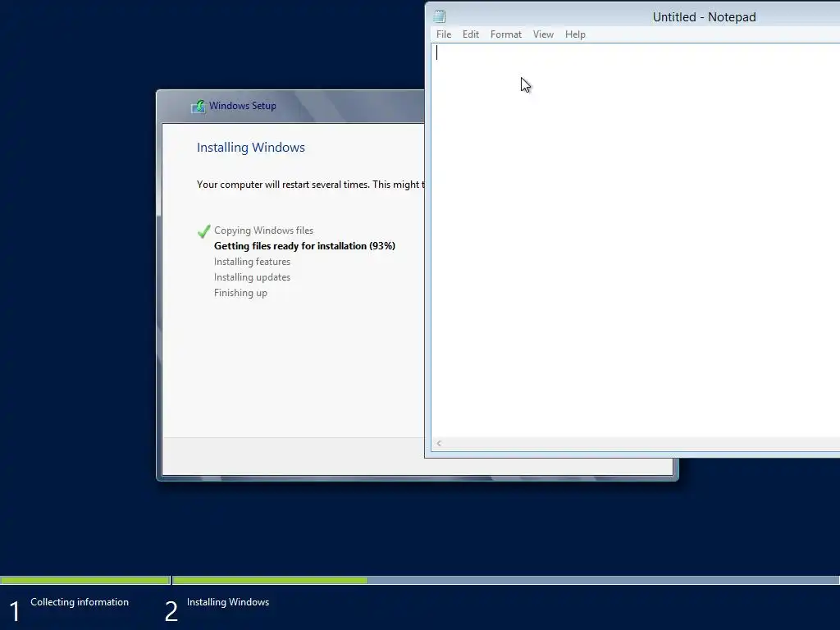Click the 'Installing features' step

click(x=252, y=262)
